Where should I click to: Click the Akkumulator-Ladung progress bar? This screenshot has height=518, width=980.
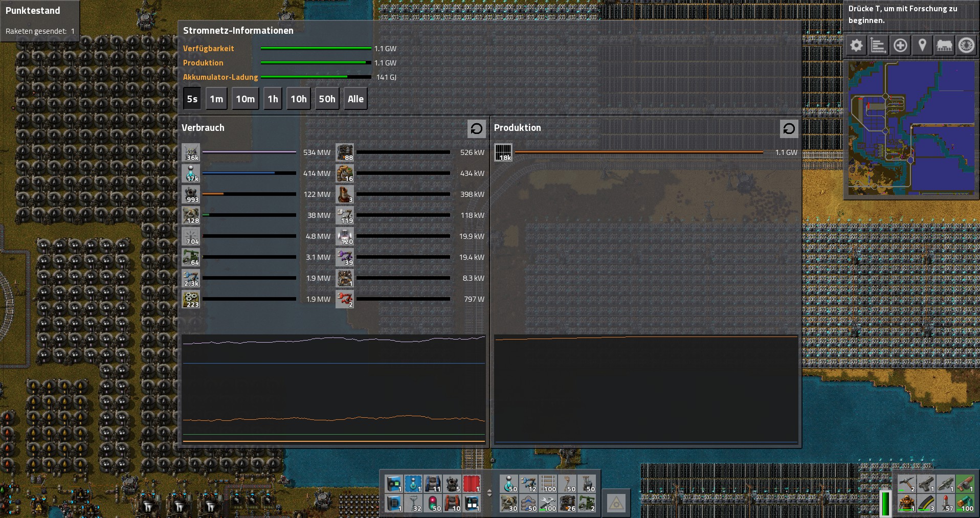coord(316,77)
